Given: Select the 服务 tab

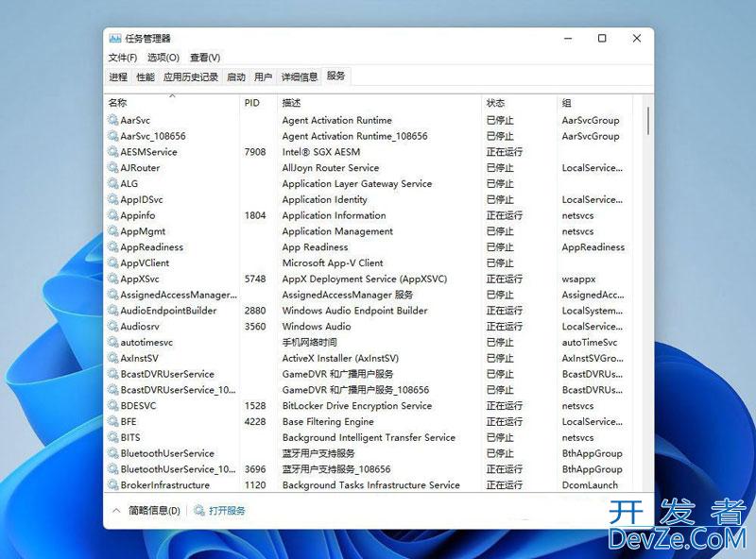Looking at the screenshot, I should 336,76.
